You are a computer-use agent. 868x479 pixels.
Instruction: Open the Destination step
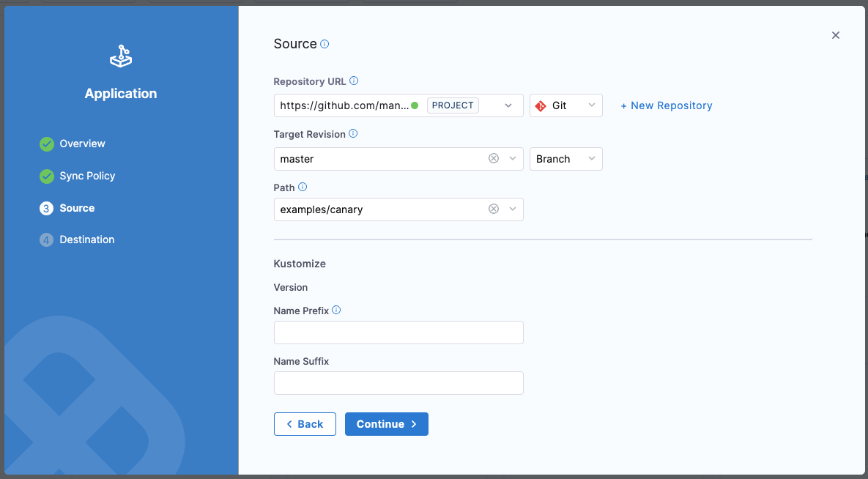pyautogui.click(x=86, y=239)
